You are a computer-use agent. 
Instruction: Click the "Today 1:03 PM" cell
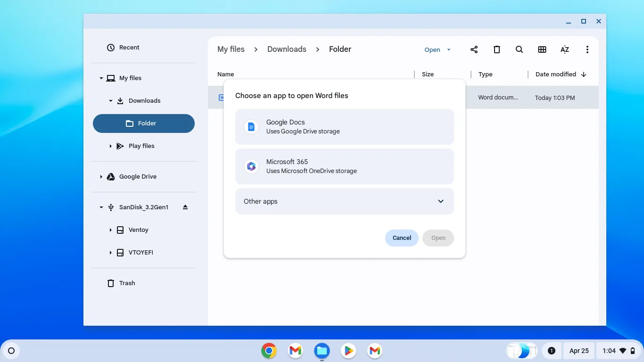click(x=555, y=98)
